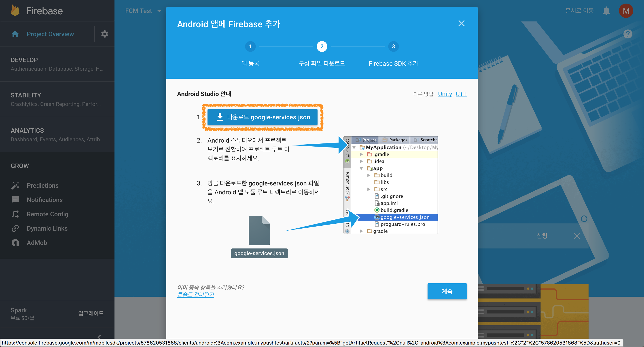
Task: Click the Android Studio 안내 heading
Action: click(204, 94)
